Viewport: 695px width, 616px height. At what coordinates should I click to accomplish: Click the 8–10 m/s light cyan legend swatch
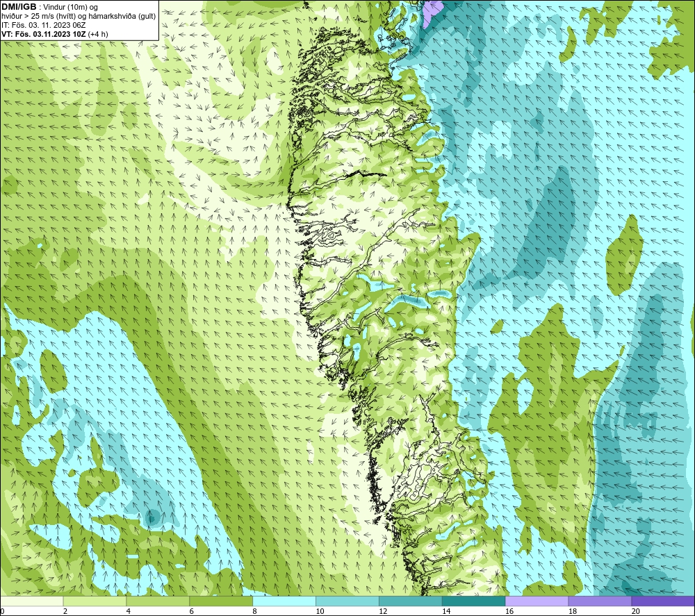284,601
